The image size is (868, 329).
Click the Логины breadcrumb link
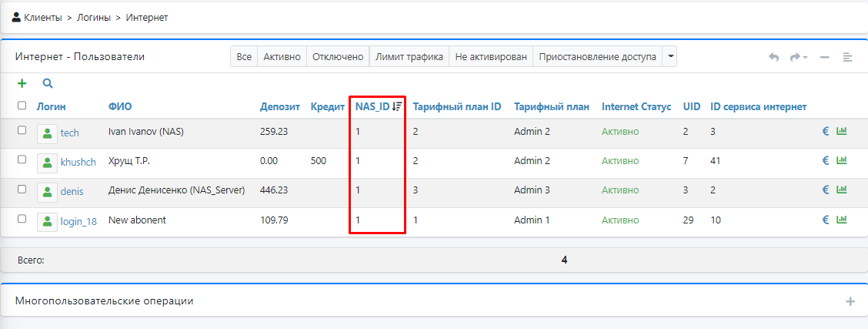click(x=92, y=17)
